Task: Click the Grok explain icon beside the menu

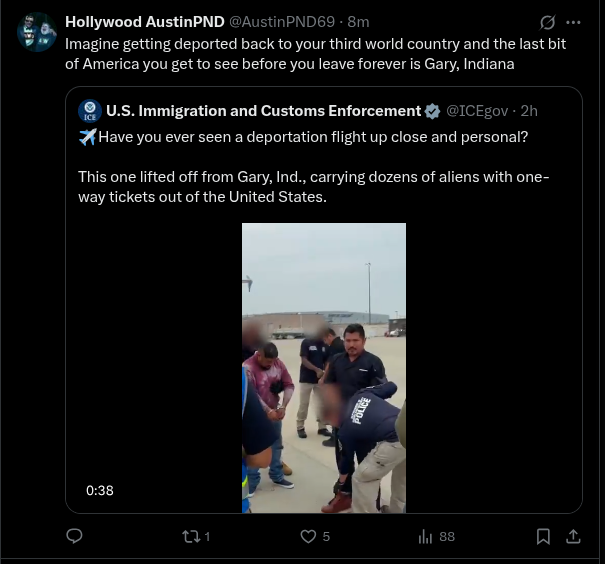Action: tap(548, 22)
